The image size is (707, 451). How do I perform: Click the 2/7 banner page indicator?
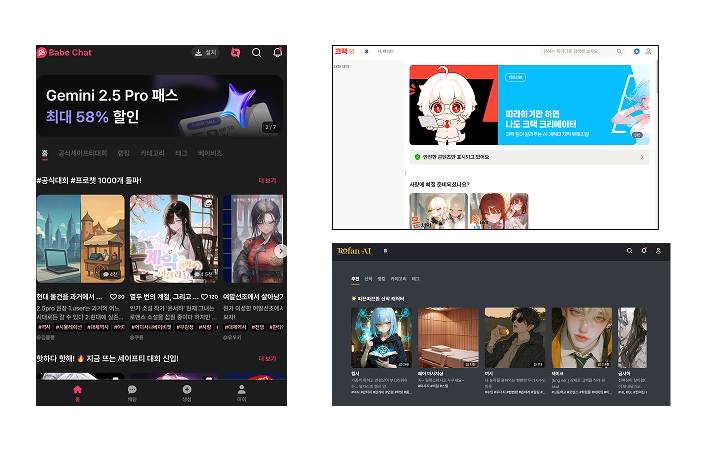[271, 127]
